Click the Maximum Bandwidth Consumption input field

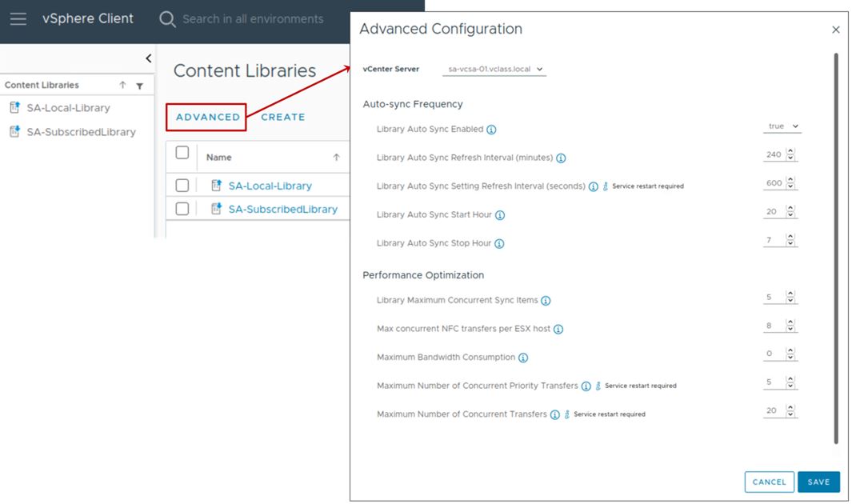[x=773, y=354]
